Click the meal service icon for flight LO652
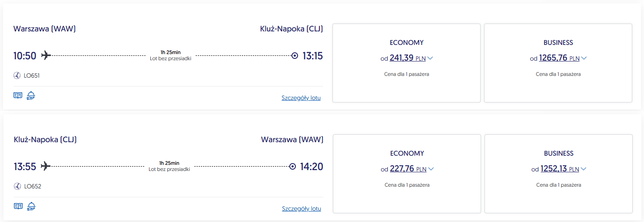The height and width of the screenshot is (222, 644). (x=31, y=206)
